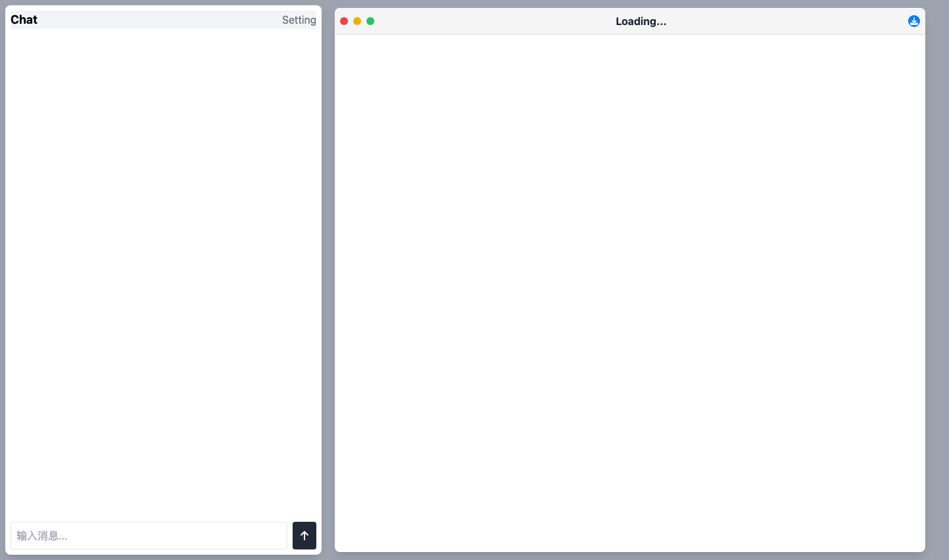Click the blue download icon
Viewport: 949px width, 560px height.
click(x=913, y=21)
